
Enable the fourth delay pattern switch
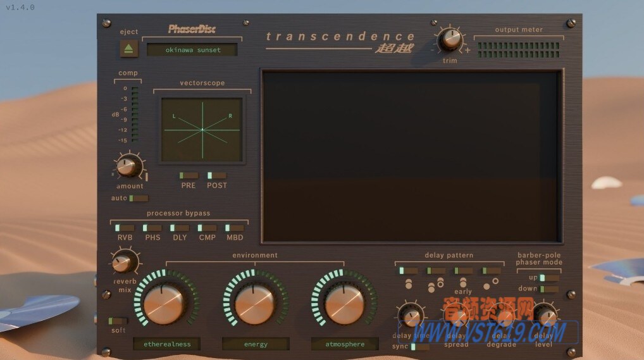click(x=491, y=270)
